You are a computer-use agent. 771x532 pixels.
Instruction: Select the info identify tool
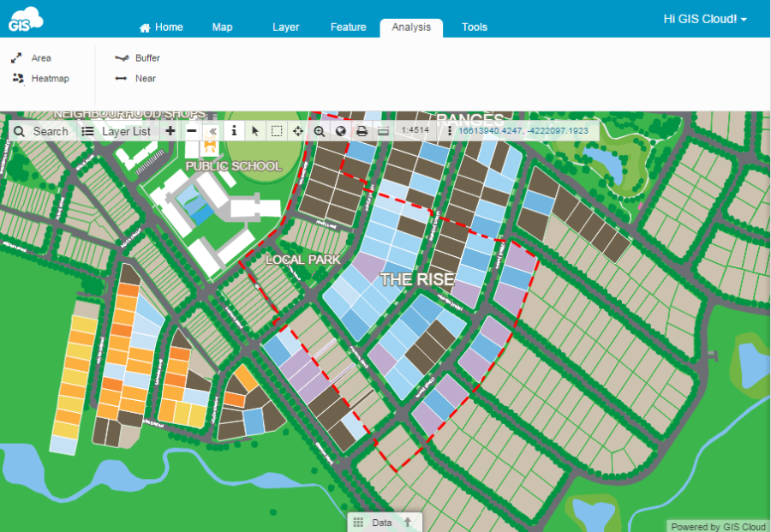(234, 131)
